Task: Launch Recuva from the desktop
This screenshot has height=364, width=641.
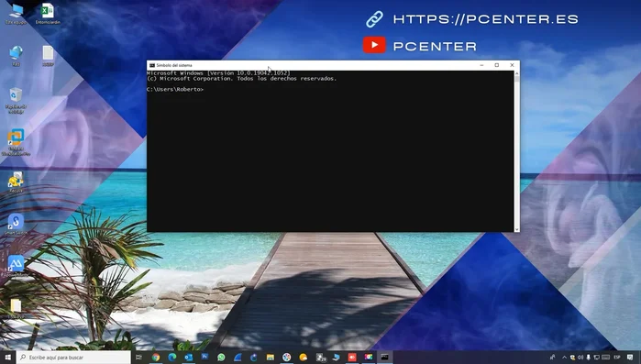Action: coord(16,182)
